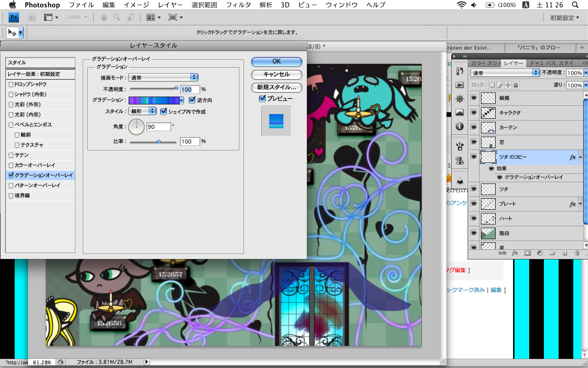Viewport: 588px width, 368px height.
Task: Open the Navigator ship-wheel panel icon
Action: (459, 99)
